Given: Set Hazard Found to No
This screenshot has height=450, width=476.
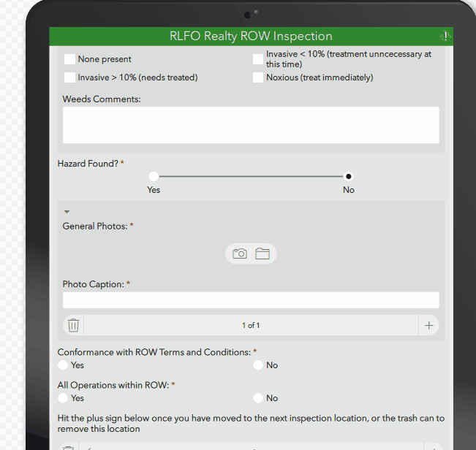Looking at the screenshot, I should [x=349, y=176].
